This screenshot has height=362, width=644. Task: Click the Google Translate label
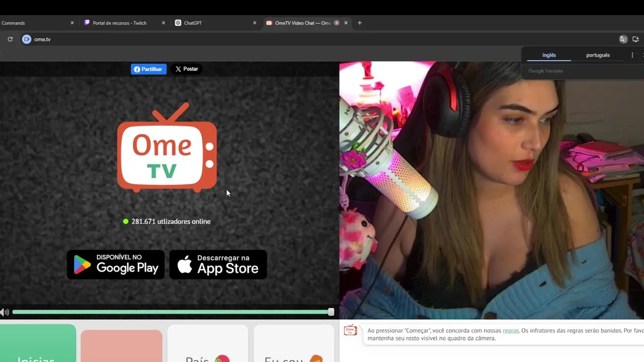545,71
